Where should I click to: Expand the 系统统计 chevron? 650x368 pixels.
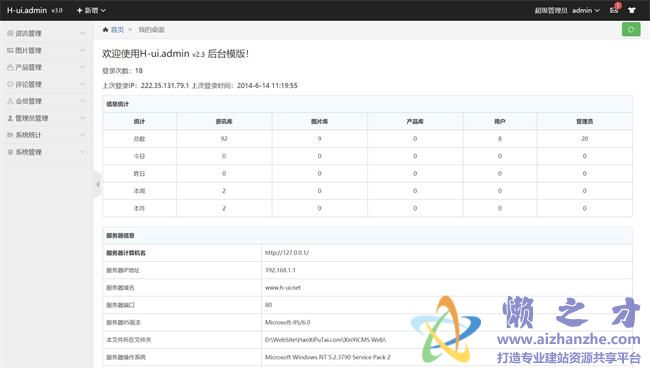click(x=82, y=135)
